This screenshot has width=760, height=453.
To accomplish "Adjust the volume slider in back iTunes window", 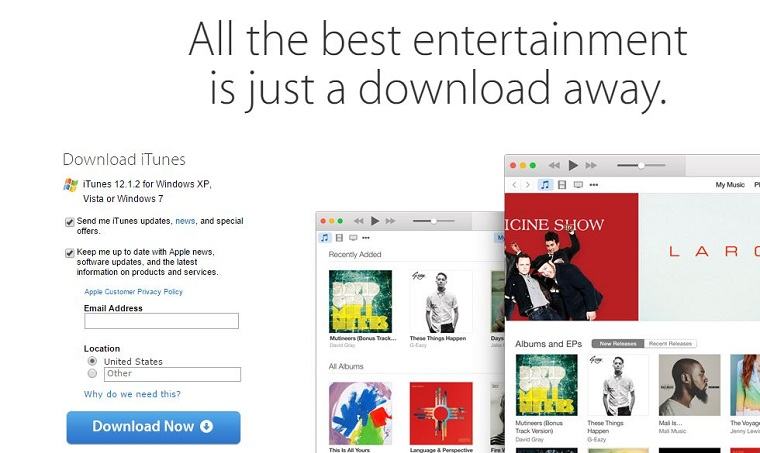I will [x=433, y=221].
